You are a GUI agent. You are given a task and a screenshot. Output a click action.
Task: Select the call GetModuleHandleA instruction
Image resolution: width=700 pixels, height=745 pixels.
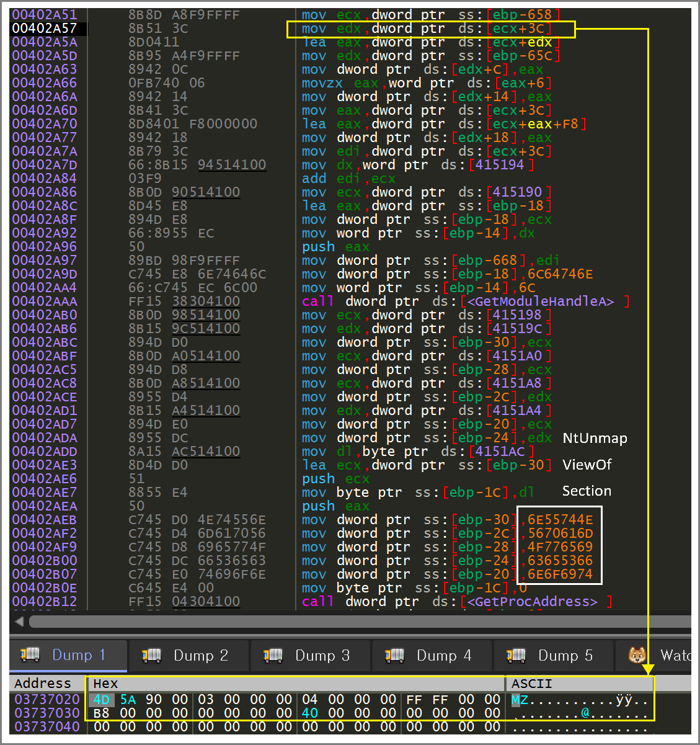(465, 301)
